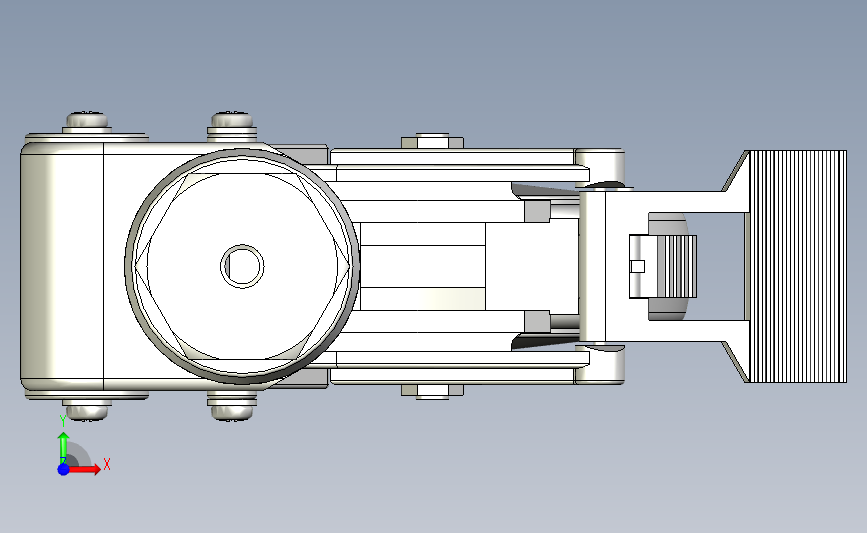Image resolution: width=867 pixels, height=533 pixels.
Task: Select the rounded left end block of the model
Action: 62,266
